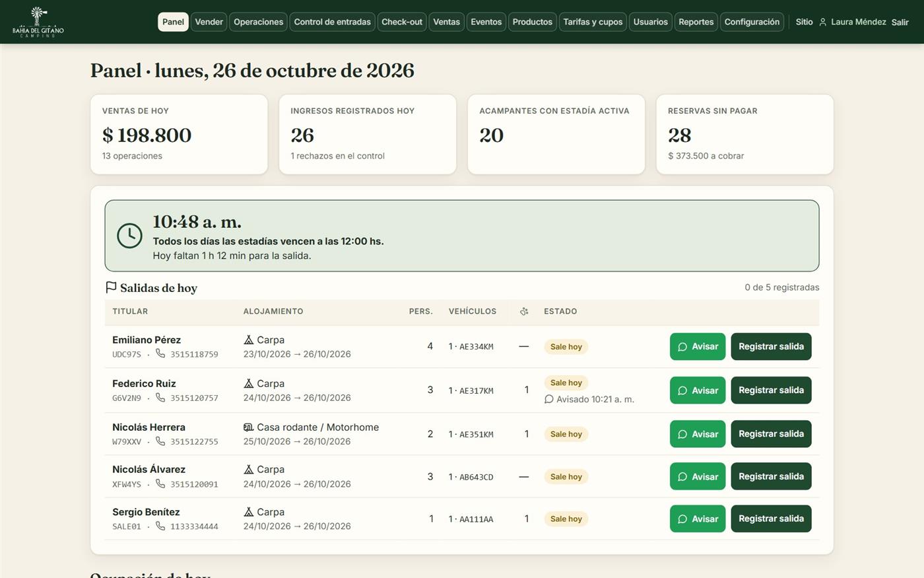Image resolution: width=924 pixels, height=578 pixels.
Task: Click the tent icon in Nicolás Álvarez's row
Action: point(249,469)
